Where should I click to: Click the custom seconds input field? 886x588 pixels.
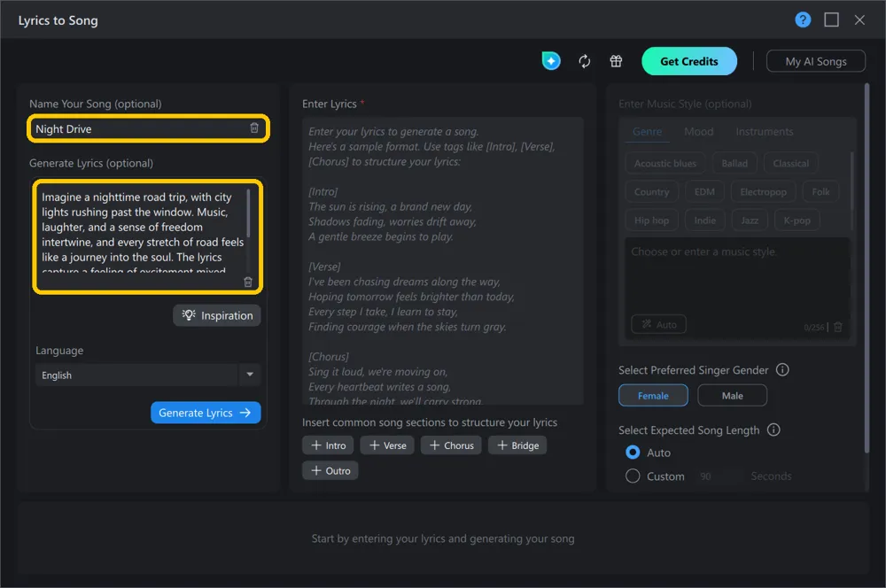(x=717, y=476)
